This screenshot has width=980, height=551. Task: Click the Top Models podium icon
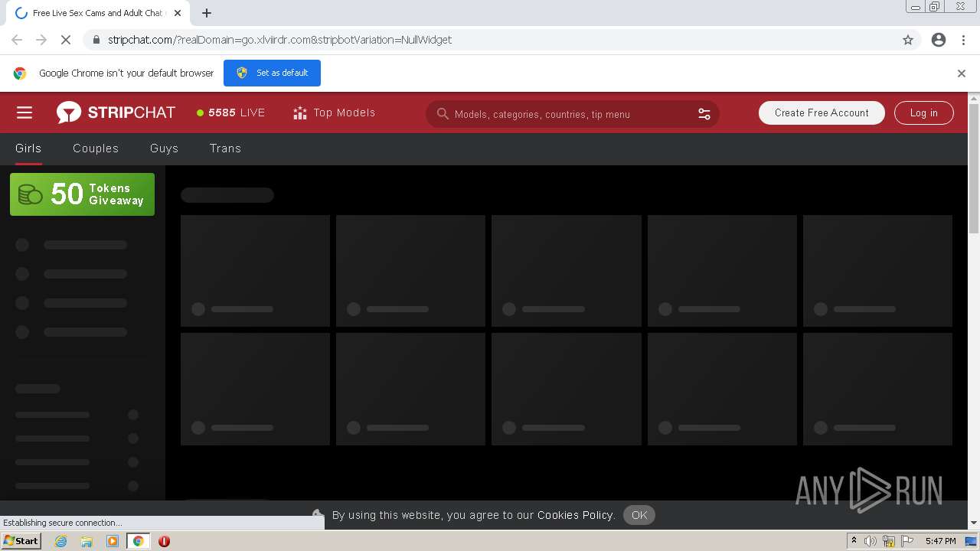(x=300, y=112)
